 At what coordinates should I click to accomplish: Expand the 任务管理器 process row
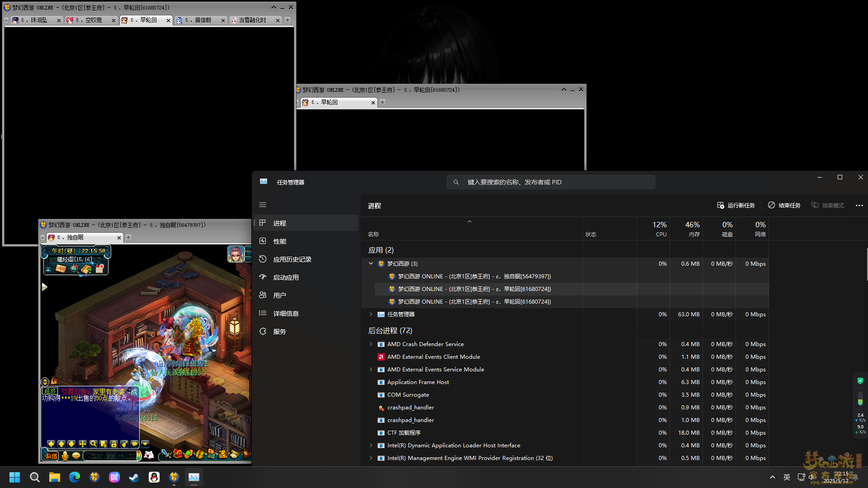pyautogui.click(x=371, y=314)
